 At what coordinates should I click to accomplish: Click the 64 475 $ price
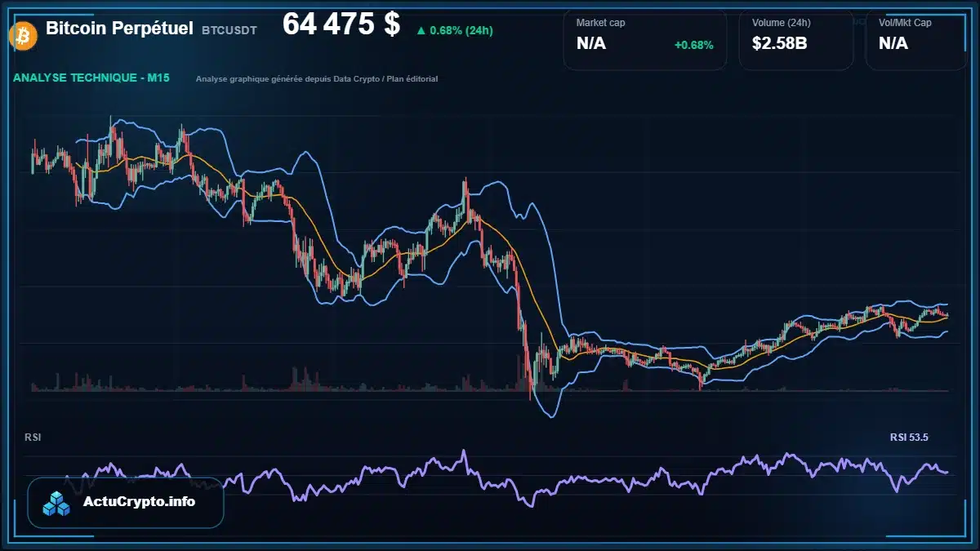click(341, 24)
